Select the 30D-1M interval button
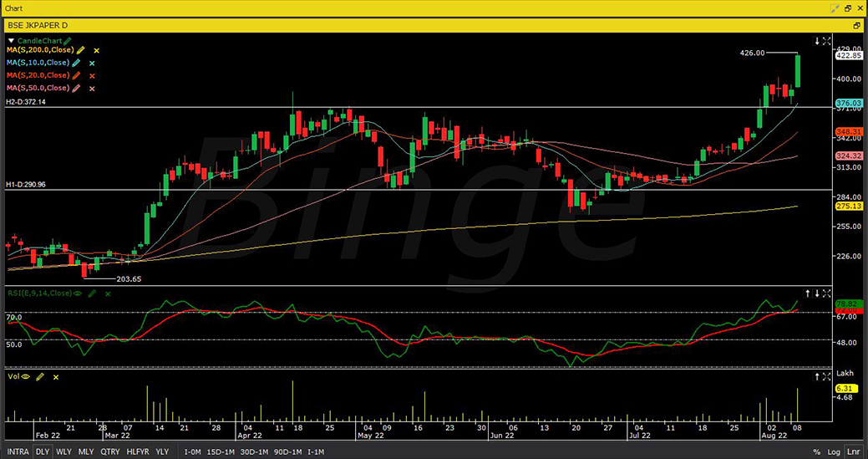 click(253, 451)
